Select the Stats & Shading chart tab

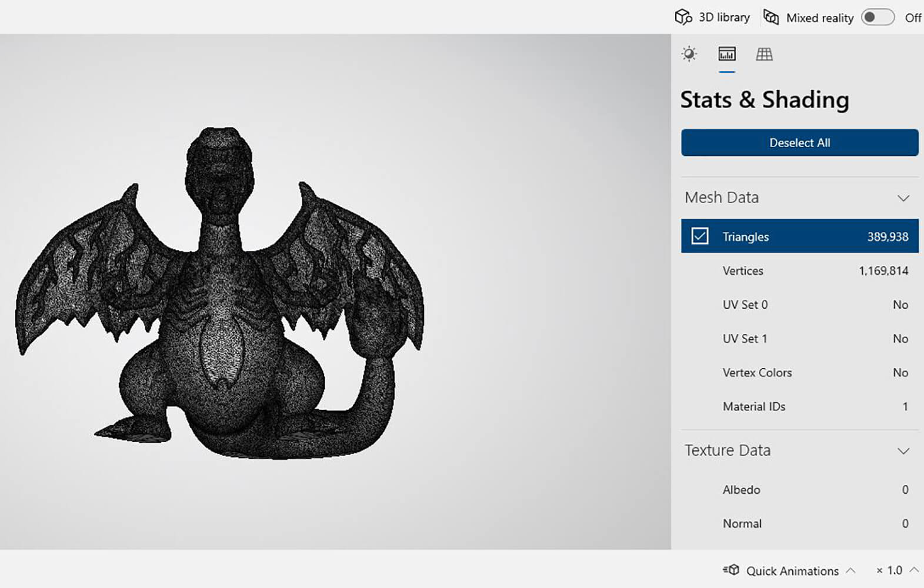click(727, 54)
